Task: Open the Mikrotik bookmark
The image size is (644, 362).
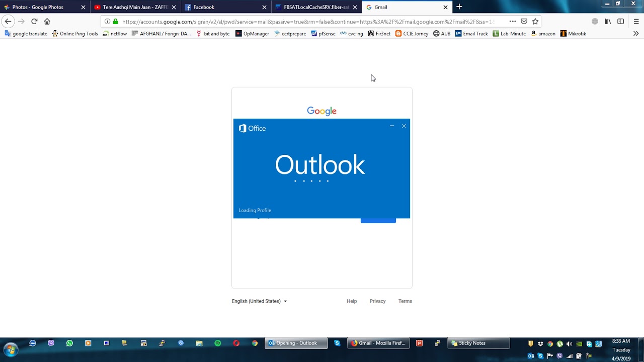Action: [573, 34]
